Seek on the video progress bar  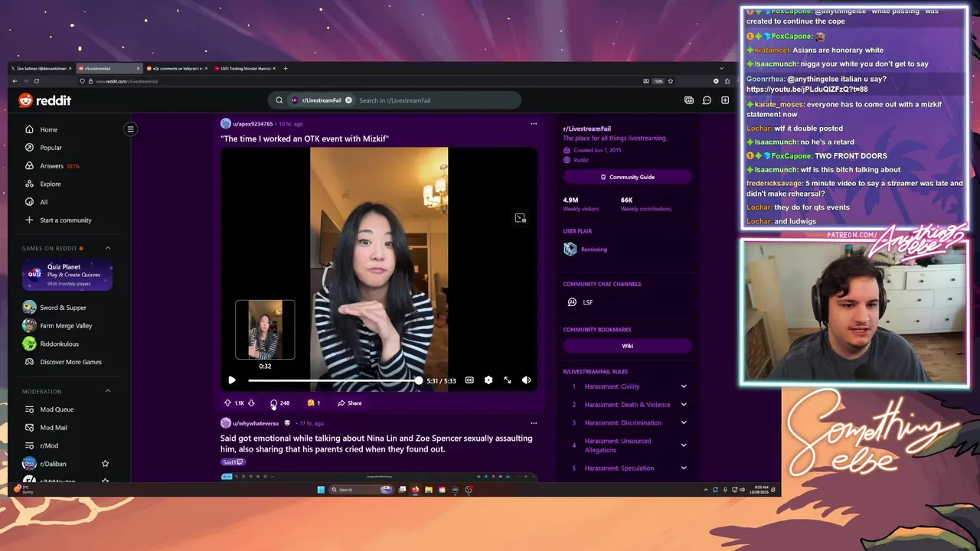[x=333, y=380]
